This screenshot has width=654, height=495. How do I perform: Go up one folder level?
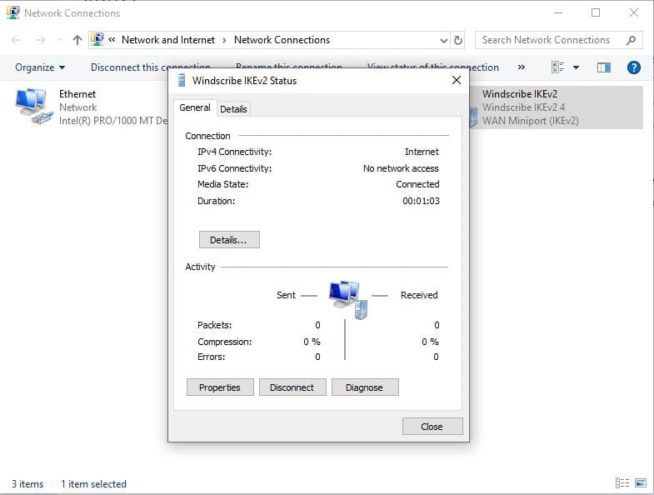77,40
